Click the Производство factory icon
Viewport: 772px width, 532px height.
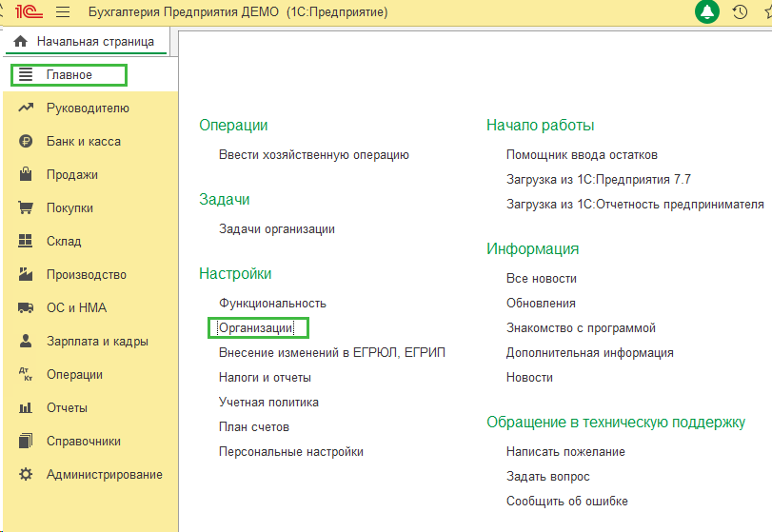click(26, 274)
